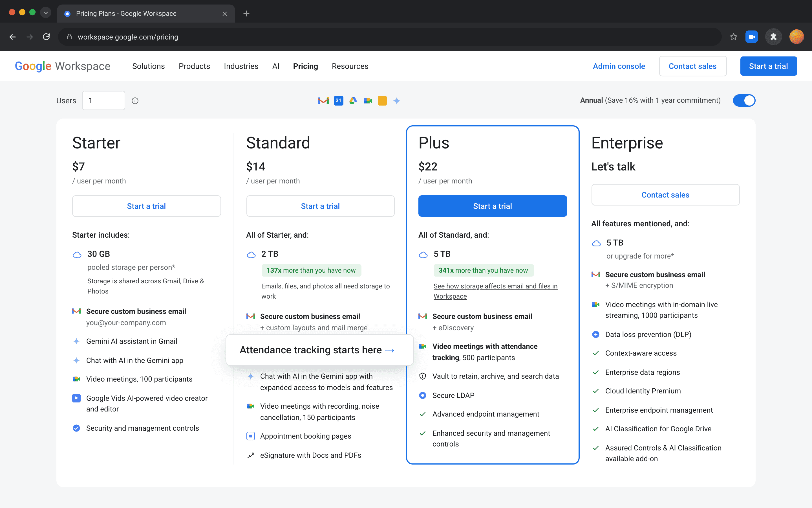The image size is (812, 508).
Task: Click the Plus plan $22 price
Action: (x=428, y=166)
